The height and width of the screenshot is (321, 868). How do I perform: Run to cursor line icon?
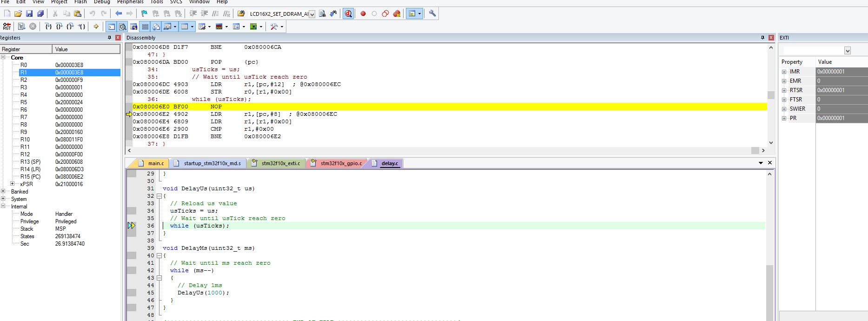(82, 27)
